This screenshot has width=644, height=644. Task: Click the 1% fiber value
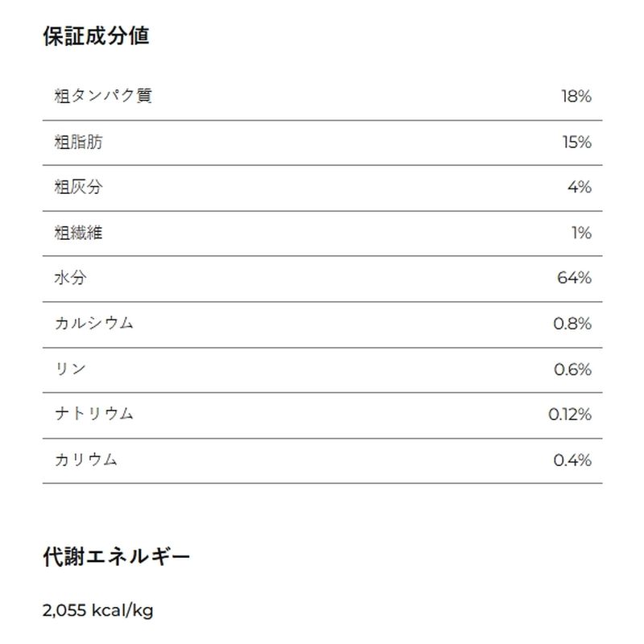point(581,233)
